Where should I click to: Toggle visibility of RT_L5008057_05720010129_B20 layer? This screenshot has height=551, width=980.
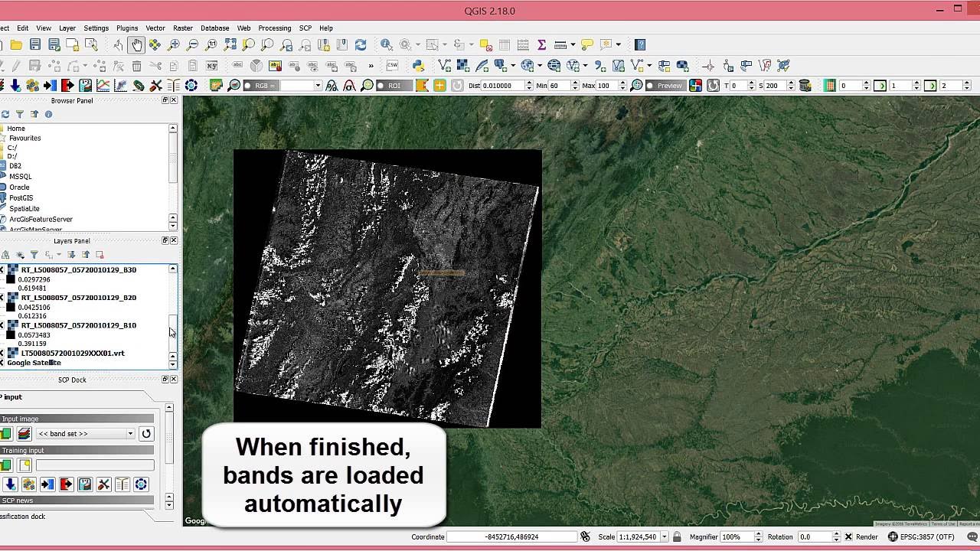pyautogui.click(x=2, y=298)
